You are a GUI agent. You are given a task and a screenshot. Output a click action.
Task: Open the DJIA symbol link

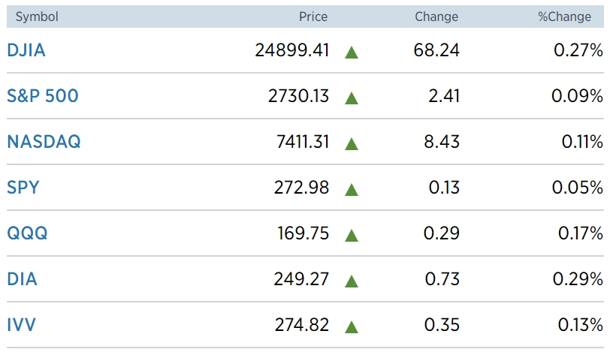(x=26, y=50)
